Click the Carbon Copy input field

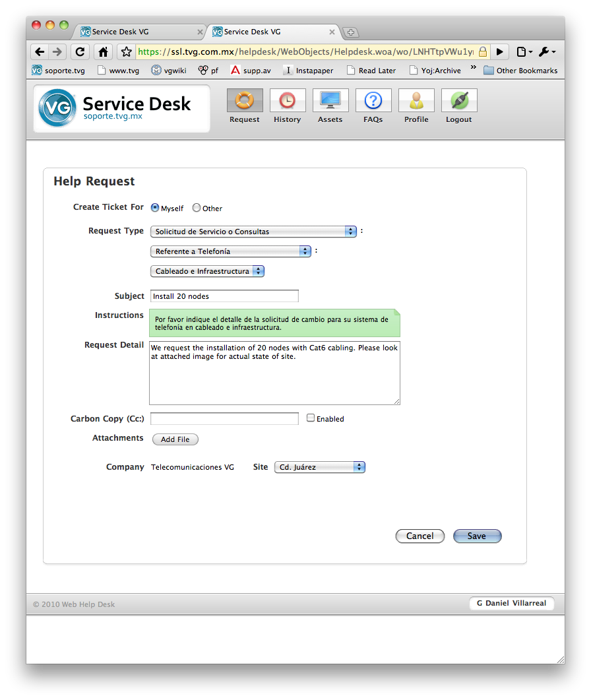coord(224,418)
